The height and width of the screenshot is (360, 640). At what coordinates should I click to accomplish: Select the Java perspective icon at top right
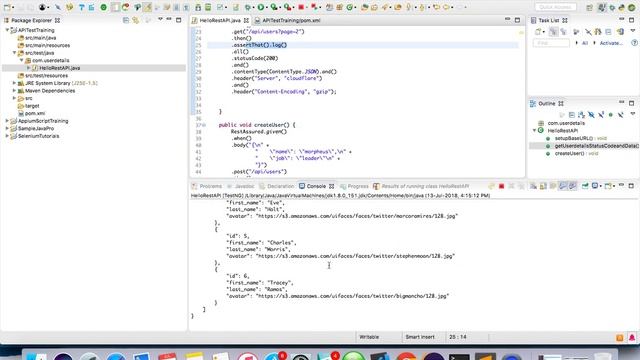coord(602,7)
